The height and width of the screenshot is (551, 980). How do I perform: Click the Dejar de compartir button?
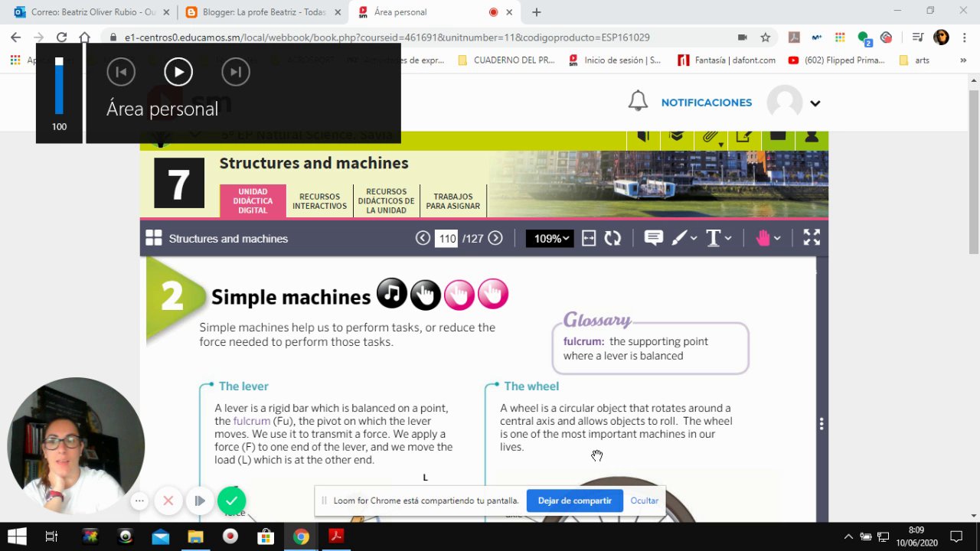pos(575,500)
